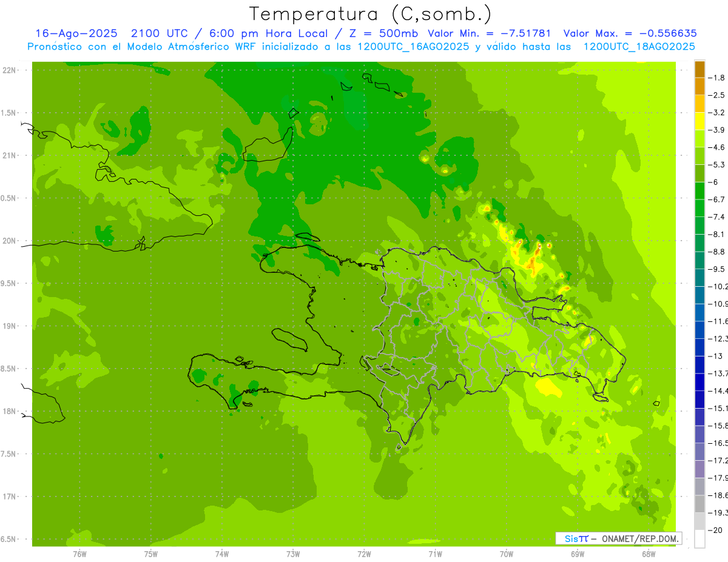The width and height of the screenshot is (728, 562).
Task: Click the '1200UTC_16AGO2025' initialization time text
Action: (414, 47)
